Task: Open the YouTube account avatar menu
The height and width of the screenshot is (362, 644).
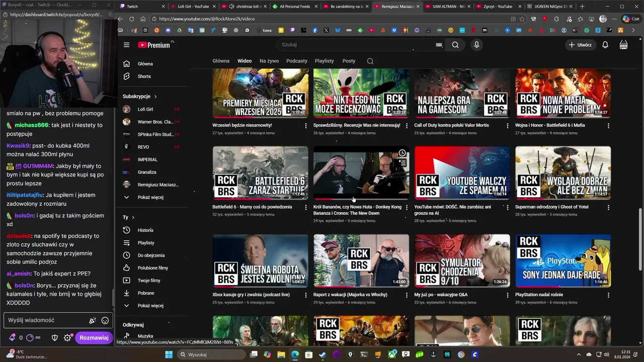Action: 624,45
